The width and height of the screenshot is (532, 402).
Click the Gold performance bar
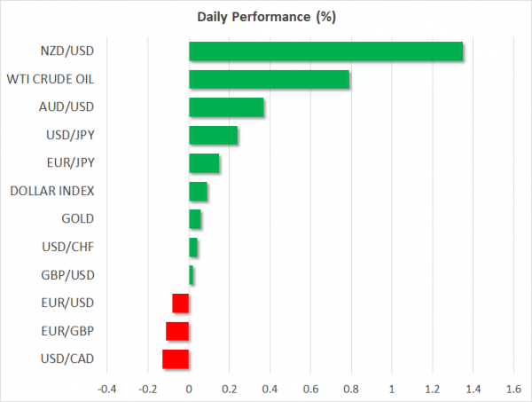tap(195, 219)
